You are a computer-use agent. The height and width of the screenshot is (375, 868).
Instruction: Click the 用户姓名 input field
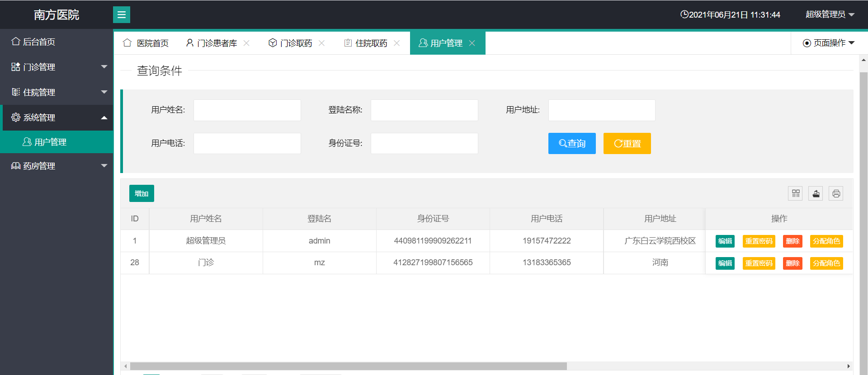tap(247, 110)
